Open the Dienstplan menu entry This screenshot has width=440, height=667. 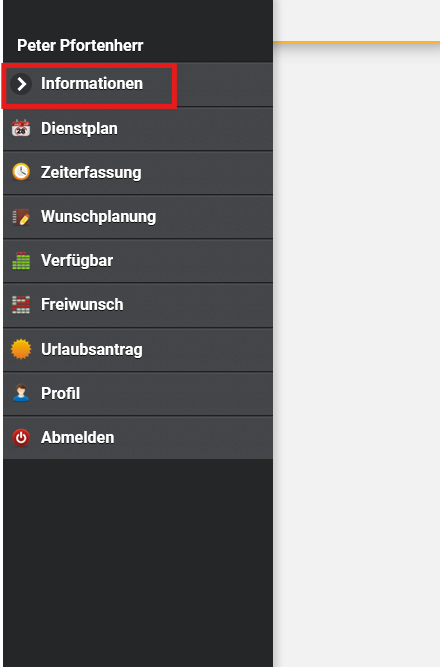coord(138,128)
